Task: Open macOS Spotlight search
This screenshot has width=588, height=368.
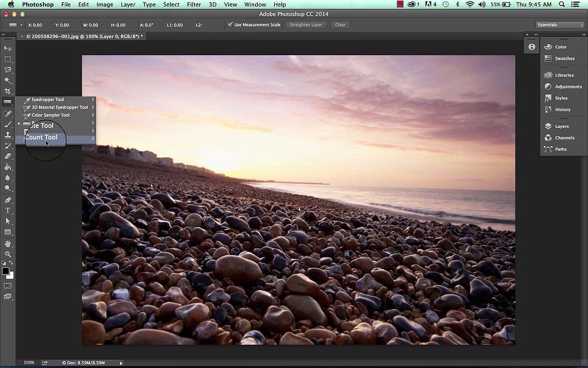Action: coord(562,5)
